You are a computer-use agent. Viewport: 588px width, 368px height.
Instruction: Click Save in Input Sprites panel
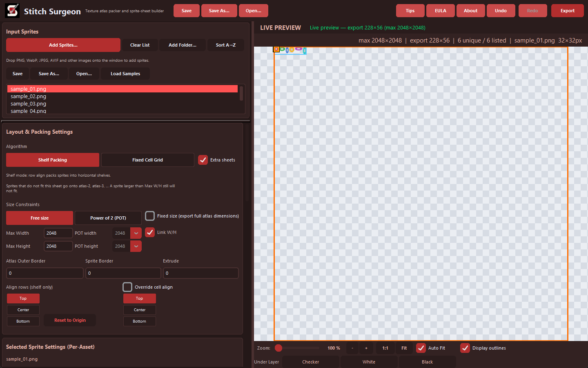click(18, 74)
